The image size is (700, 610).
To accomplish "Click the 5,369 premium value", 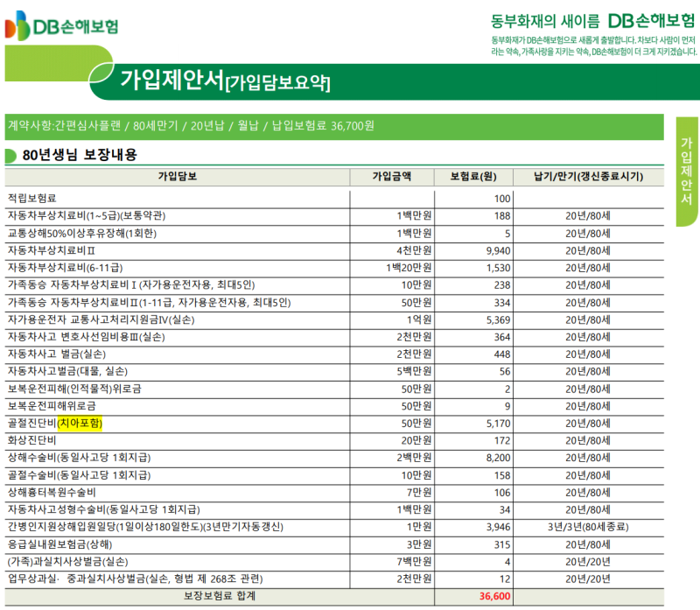I will coord(498,320).
